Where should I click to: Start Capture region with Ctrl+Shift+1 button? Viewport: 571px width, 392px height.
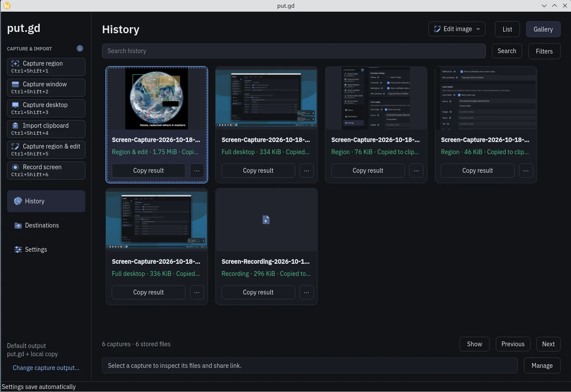46,67
